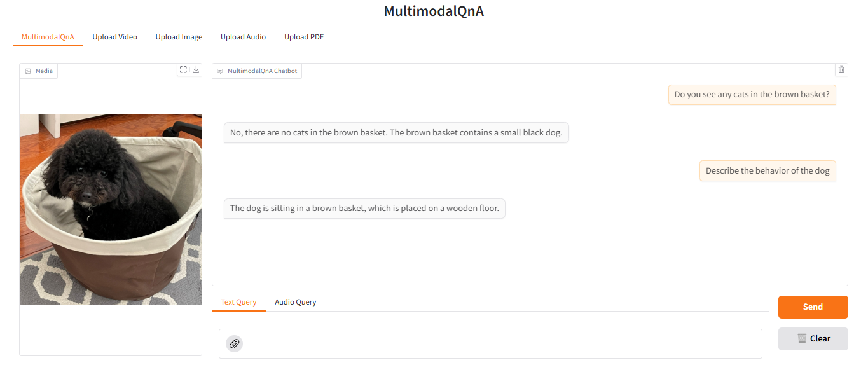Image resolution: width=868 pixels, height=386 pixels.
Task: Click the chat bubble icon in chatbot header
Action: [x=221, y=71]
